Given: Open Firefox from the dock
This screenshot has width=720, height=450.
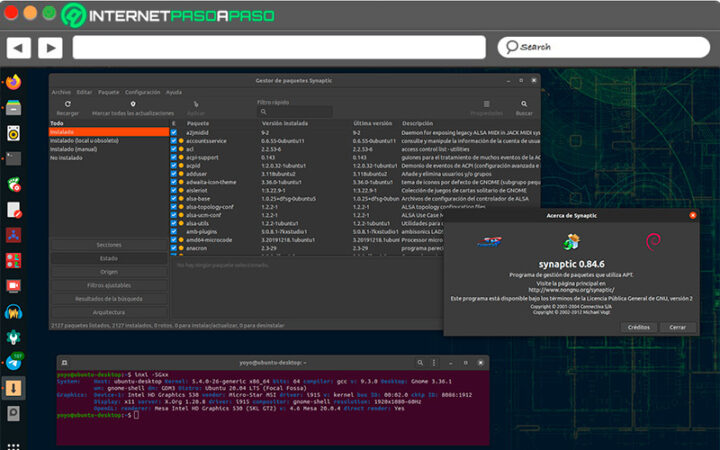Looking at the screenshot, I should [13, 82].
